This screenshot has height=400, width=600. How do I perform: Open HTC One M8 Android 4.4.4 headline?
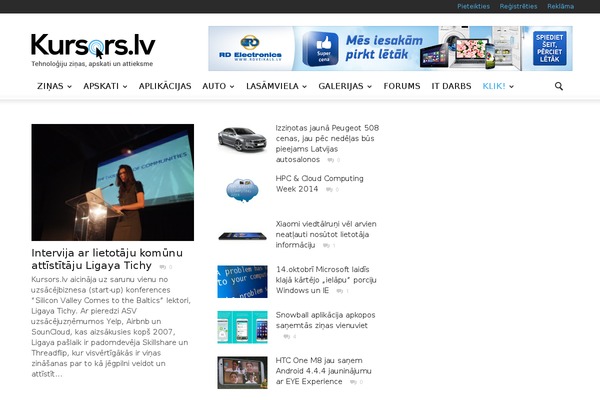point(323,371)
